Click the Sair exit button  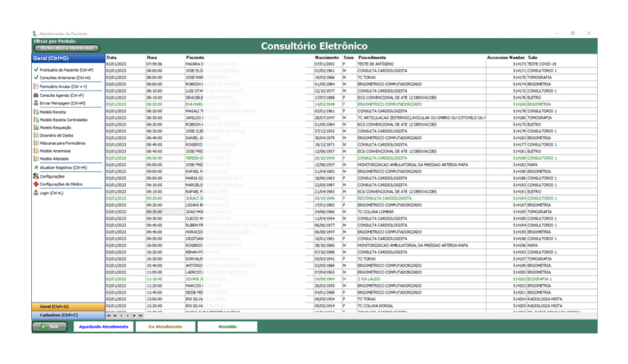pos(50,327)
